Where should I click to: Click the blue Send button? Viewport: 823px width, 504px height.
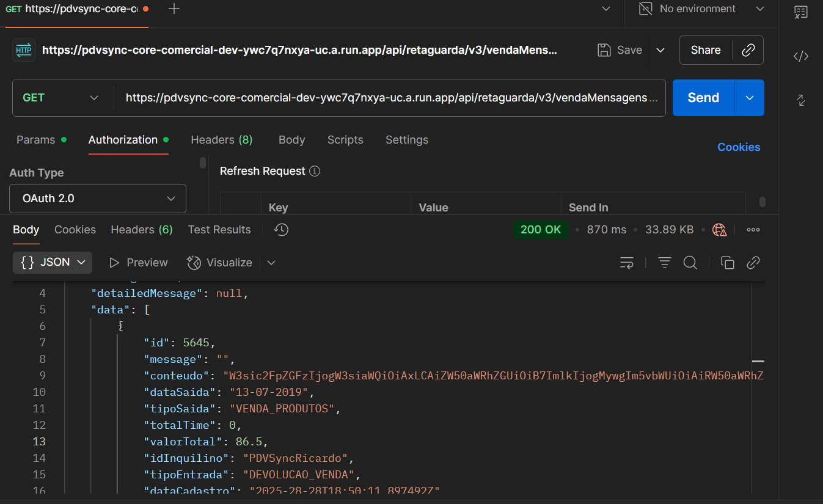point(703,98)
